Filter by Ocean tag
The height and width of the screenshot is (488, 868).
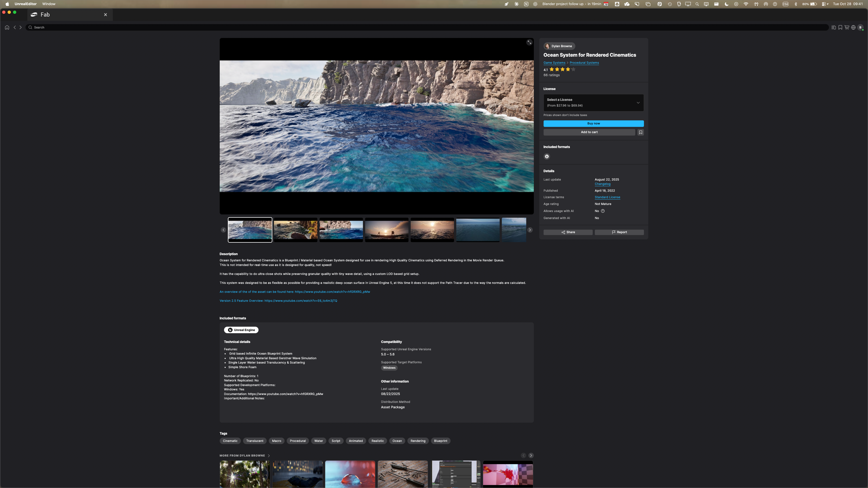pyautogui.click(x=397, y=441)
